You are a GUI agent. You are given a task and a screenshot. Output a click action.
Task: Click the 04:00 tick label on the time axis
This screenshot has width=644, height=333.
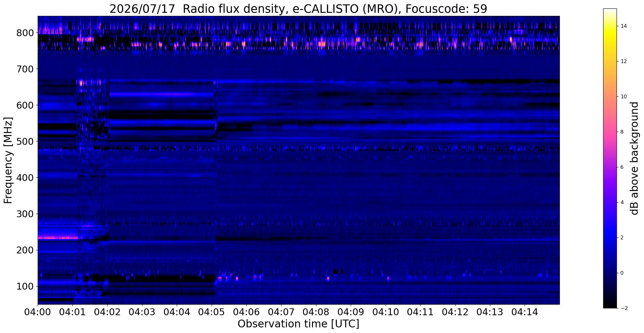[x=38, y=312]
